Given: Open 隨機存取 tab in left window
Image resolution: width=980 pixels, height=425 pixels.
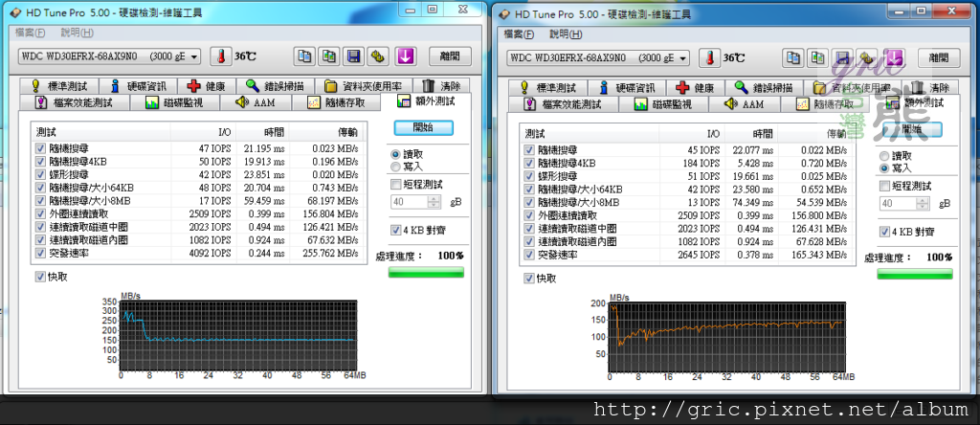Looking at the screenshot, I should point(336,103).
